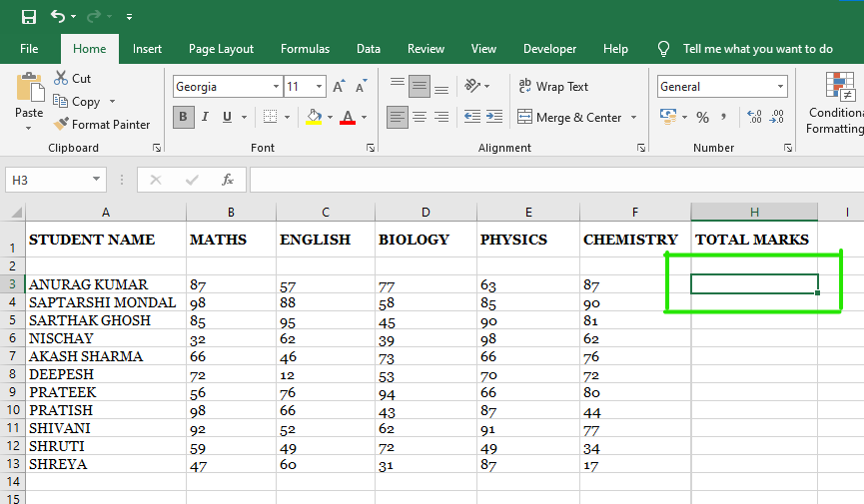Apply the yellow fill color
Screen dimensions: 864x504
pos(314,118)
